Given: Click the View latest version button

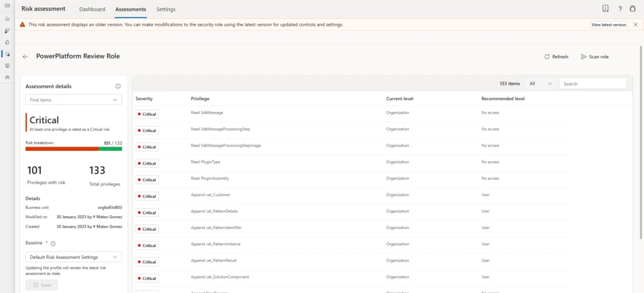Looking at the screenshot, I should pos(609,25).
